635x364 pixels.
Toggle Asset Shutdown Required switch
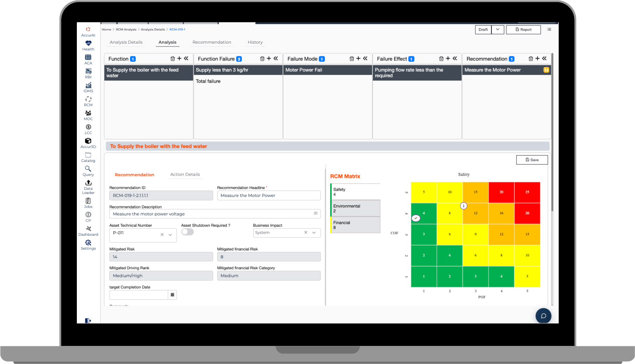(187, 232)
